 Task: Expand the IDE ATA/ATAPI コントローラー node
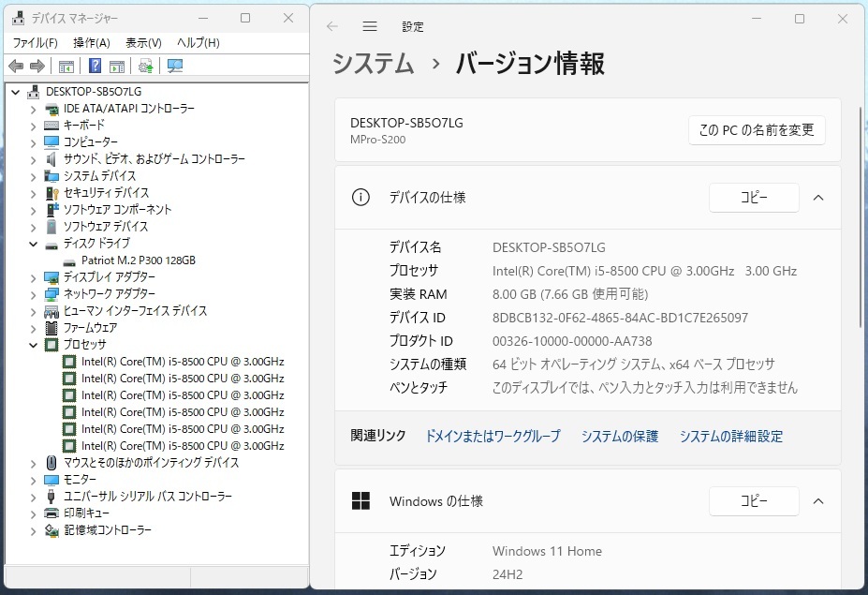tap(33, 110)
